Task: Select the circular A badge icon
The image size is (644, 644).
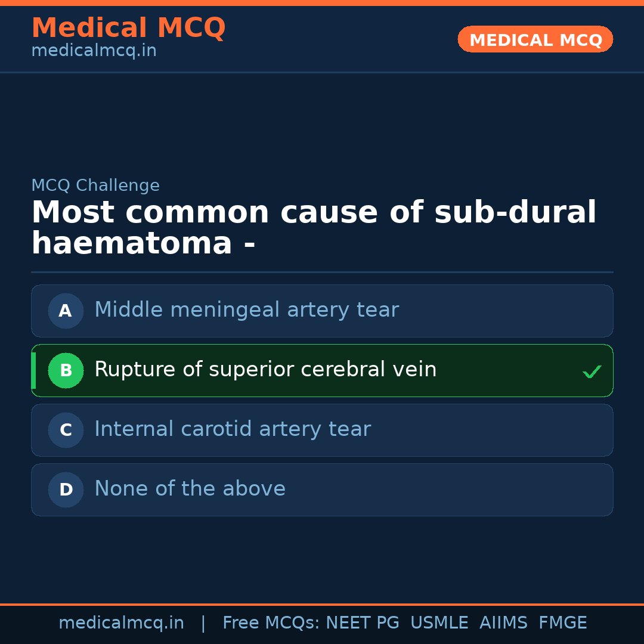Action: pyautogui.click(x=66, y=311)
